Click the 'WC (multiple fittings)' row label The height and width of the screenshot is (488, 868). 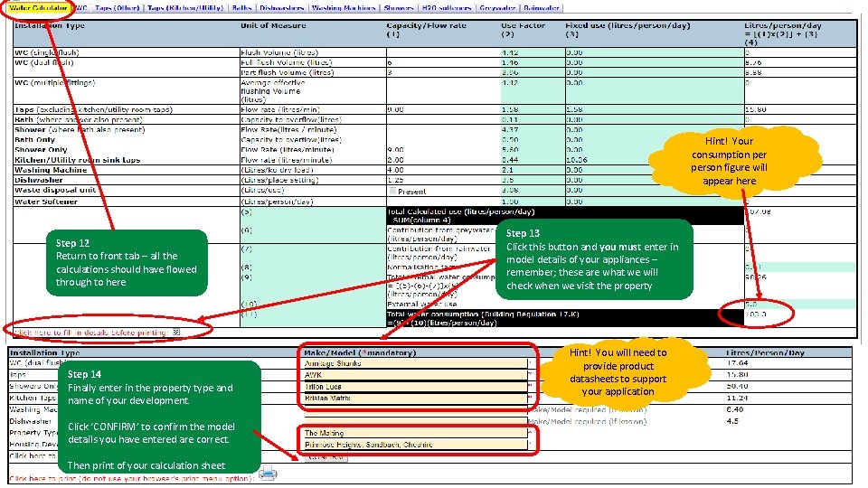(x=55, y=83)
